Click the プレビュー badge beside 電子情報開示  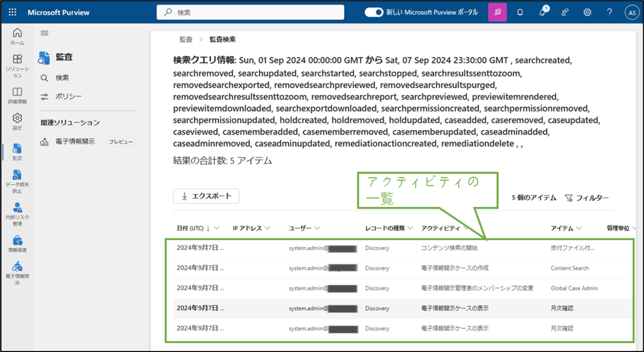pos(120,142)
